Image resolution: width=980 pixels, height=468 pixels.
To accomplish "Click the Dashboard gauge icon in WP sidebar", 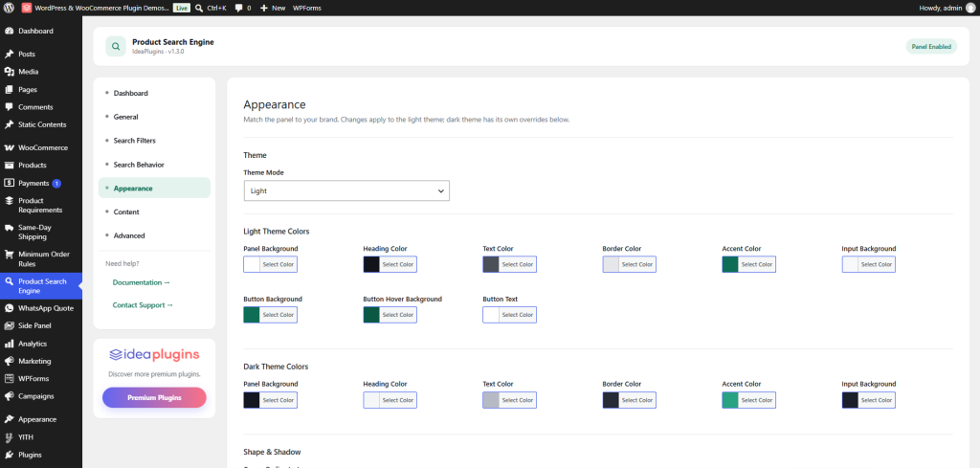I will click(x=9, y=32).
